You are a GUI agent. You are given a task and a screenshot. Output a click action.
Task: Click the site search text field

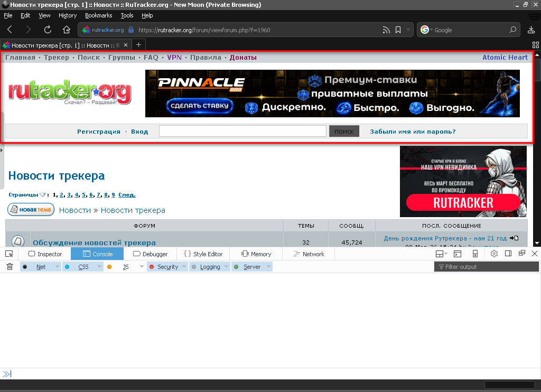click(x=242, y=131)
